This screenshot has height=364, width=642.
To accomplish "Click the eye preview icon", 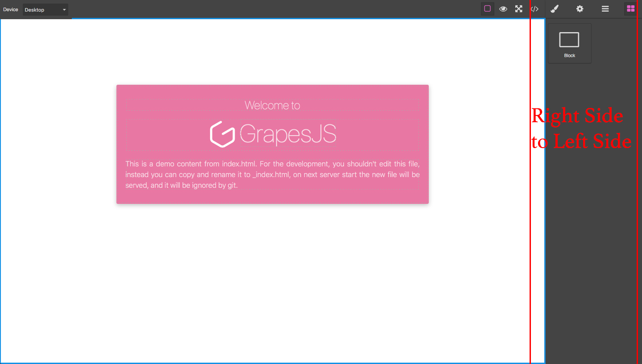I will [503, 9].
